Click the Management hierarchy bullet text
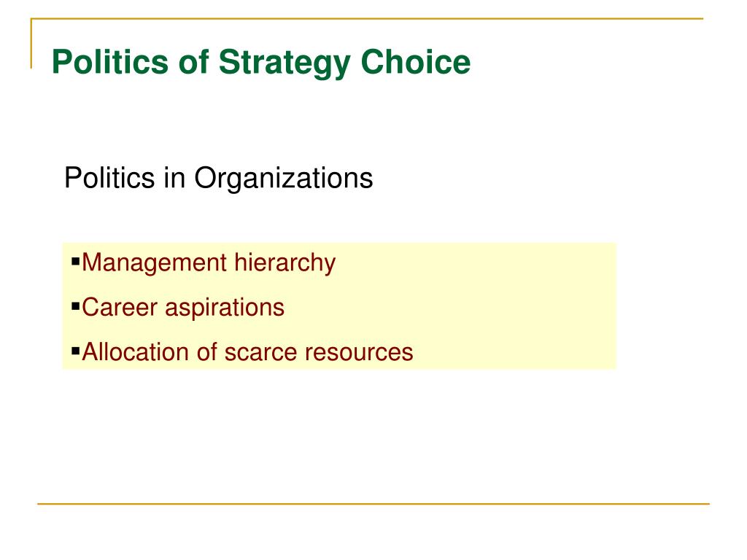 pos(209,262)
